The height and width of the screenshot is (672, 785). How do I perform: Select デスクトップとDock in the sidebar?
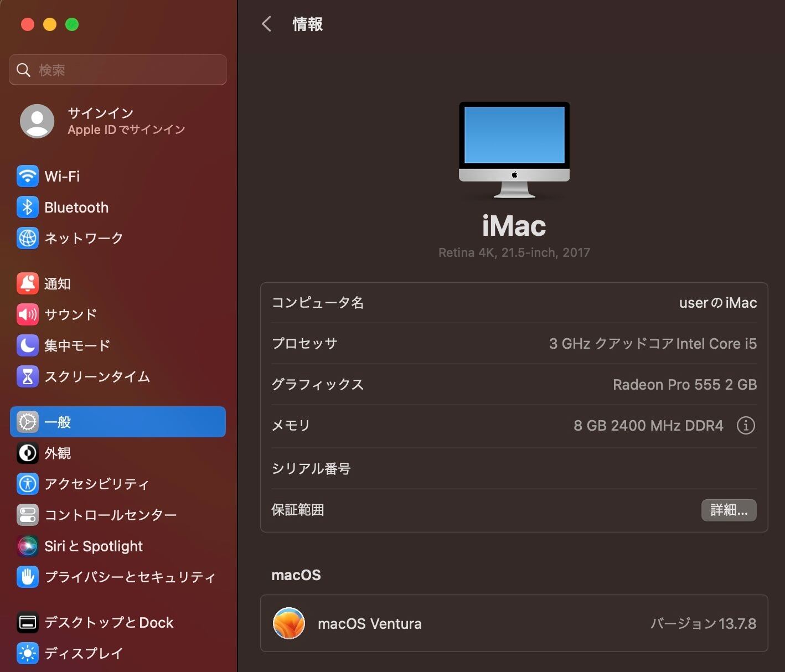tap(118, 622)
